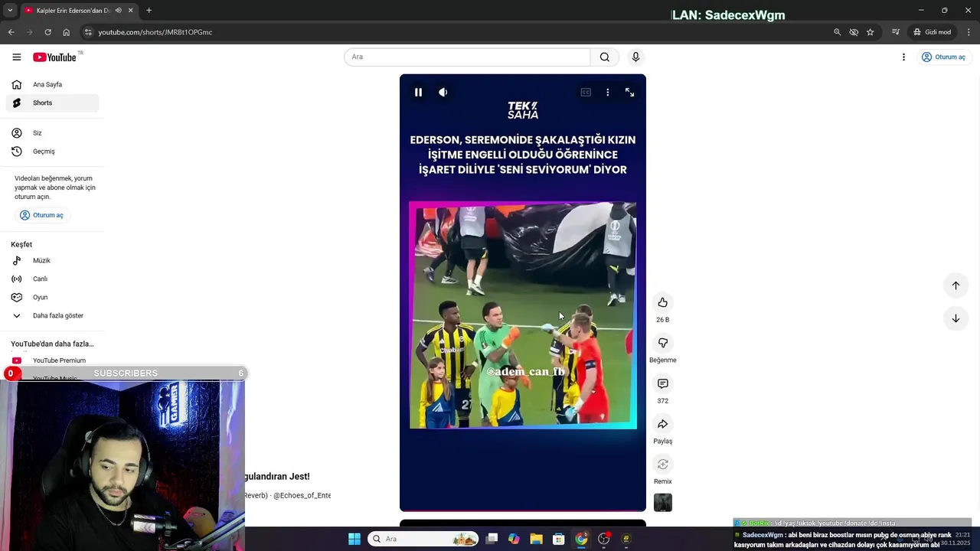
Task: Remix this Short
Action: (x=663, y=465)
